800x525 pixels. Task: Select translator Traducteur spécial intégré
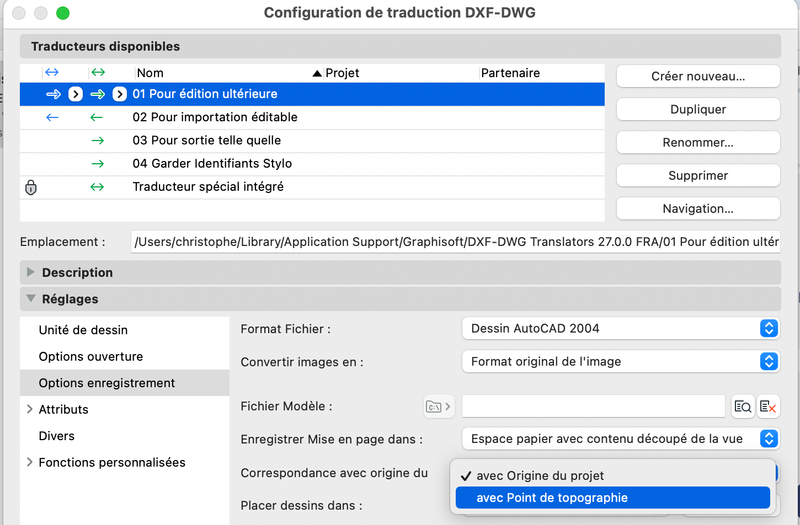[x=312, y=187]
